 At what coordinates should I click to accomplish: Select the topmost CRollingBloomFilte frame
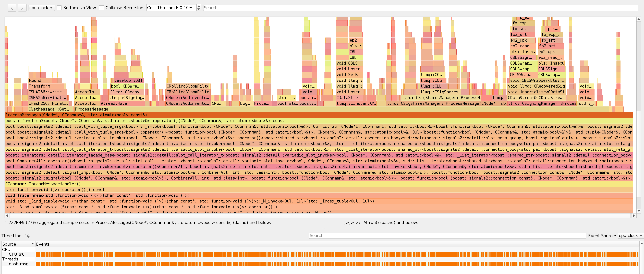[x=187, y=86]
